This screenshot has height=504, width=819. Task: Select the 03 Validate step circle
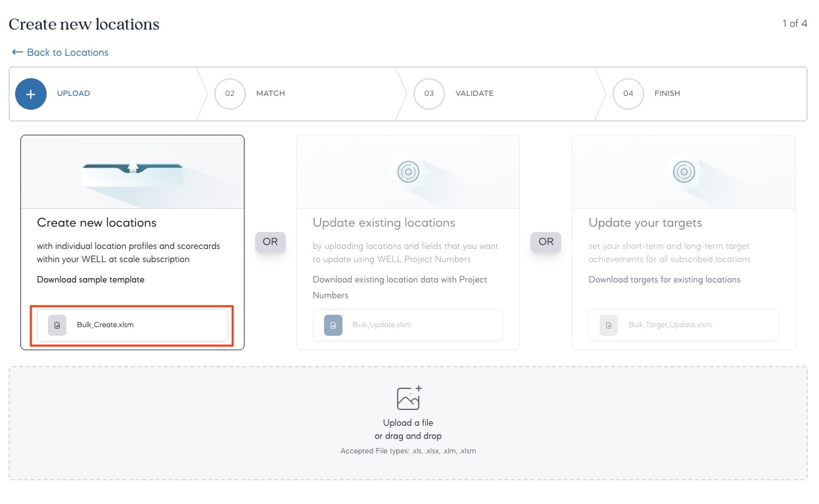[x=429, y=94]
